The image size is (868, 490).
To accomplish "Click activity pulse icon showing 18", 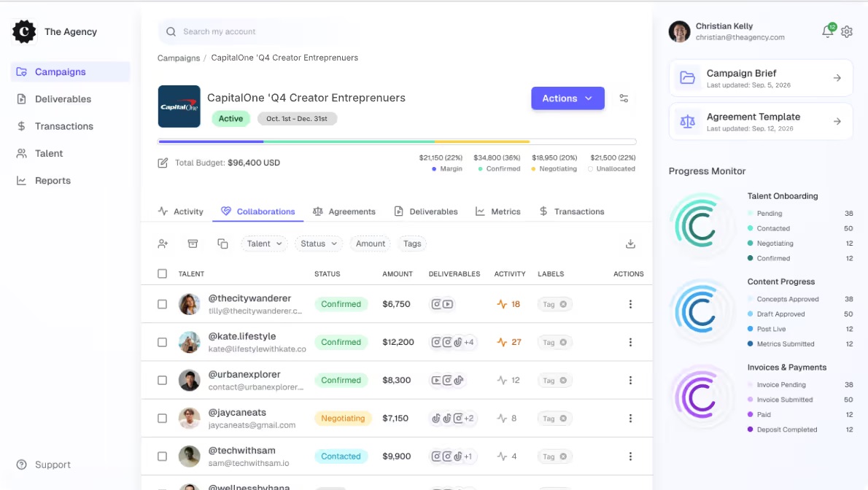I will tap(502, 304).
